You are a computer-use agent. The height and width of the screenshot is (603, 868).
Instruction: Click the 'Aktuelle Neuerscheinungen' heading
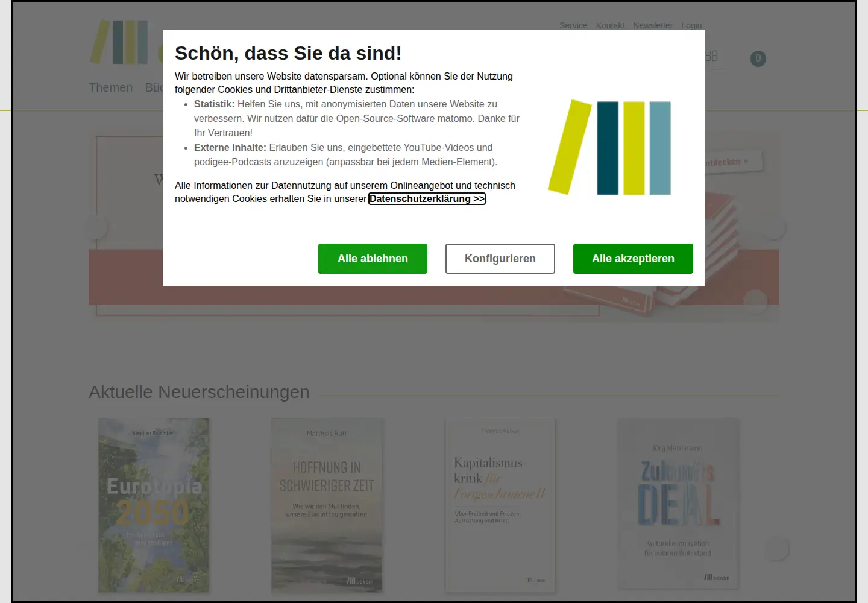[x=199, y=392]
